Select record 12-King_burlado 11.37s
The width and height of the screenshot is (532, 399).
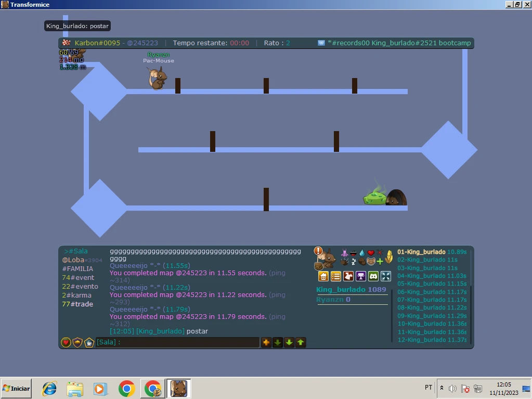pos(432,340)
